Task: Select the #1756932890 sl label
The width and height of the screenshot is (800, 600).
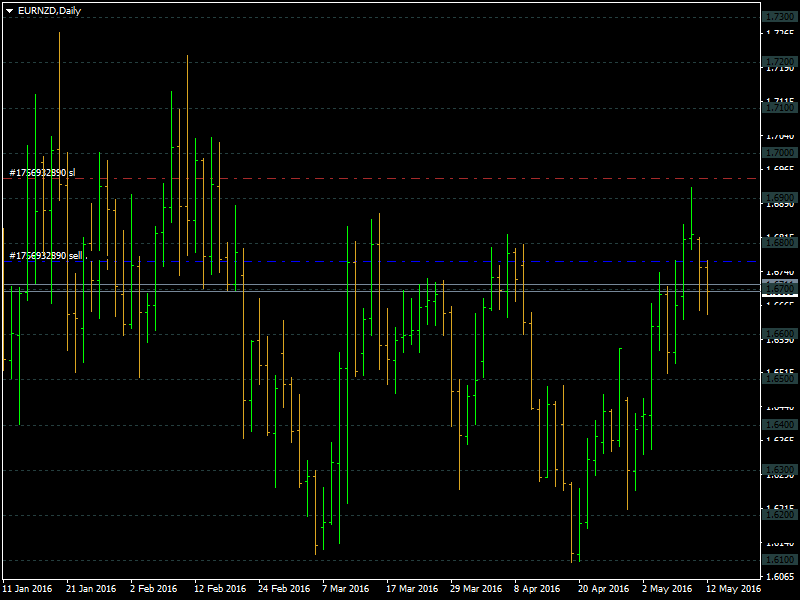Action: (x=42, y=172)
